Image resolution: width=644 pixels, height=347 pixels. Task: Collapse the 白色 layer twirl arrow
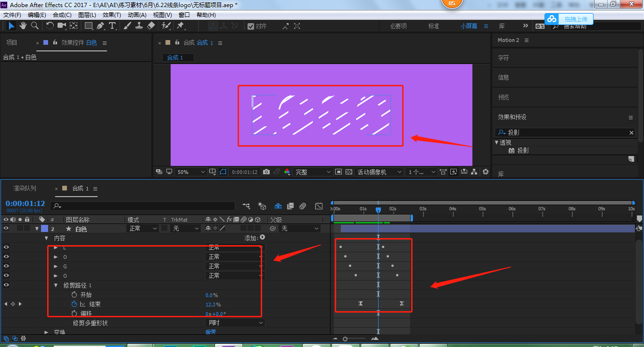(x=37, y=229)
